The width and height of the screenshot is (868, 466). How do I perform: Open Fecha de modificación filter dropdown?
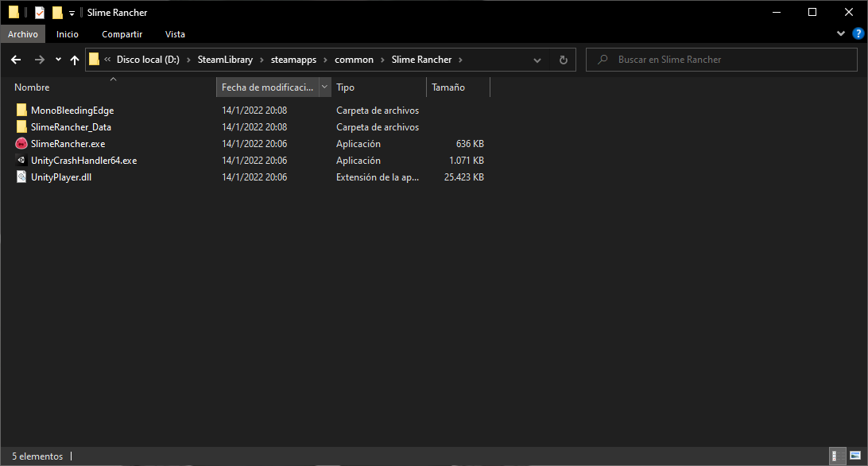point(325,87)
